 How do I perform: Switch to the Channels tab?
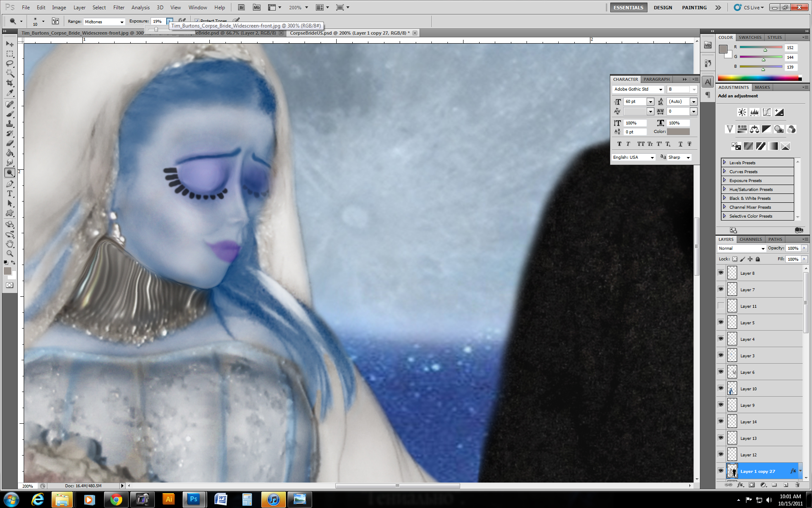tap(751, 239)
